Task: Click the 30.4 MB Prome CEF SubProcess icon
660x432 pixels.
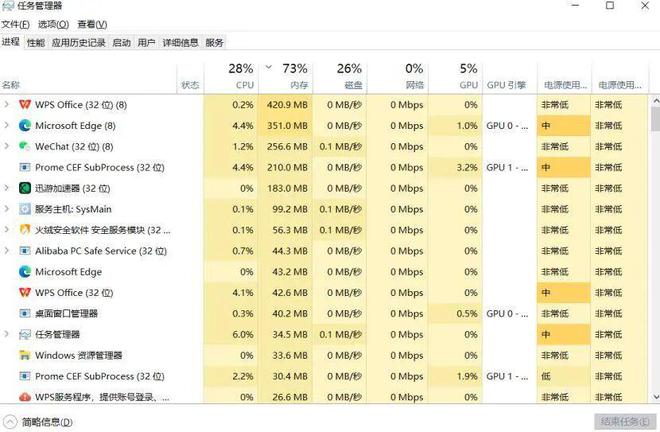Action: (25, 376)
